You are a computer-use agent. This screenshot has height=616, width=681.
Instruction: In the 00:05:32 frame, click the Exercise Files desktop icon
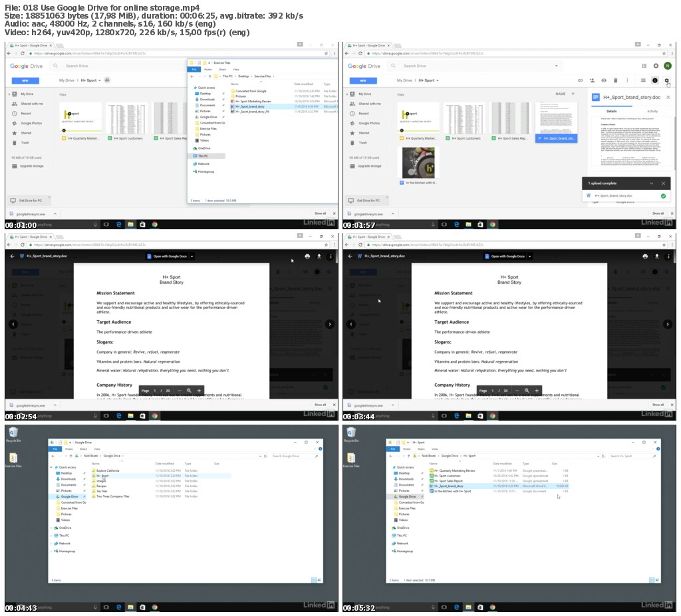point(351,460)
